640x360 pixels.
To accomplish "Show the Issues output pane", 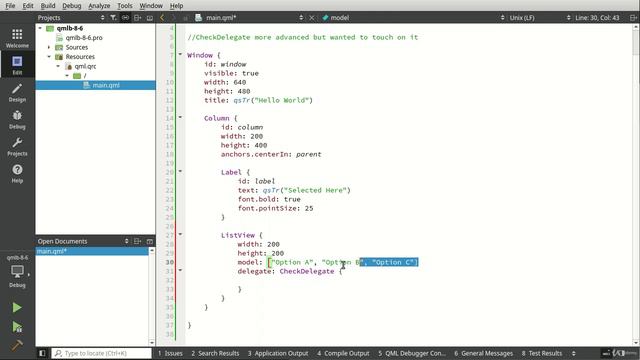I will tap(170, 353).
